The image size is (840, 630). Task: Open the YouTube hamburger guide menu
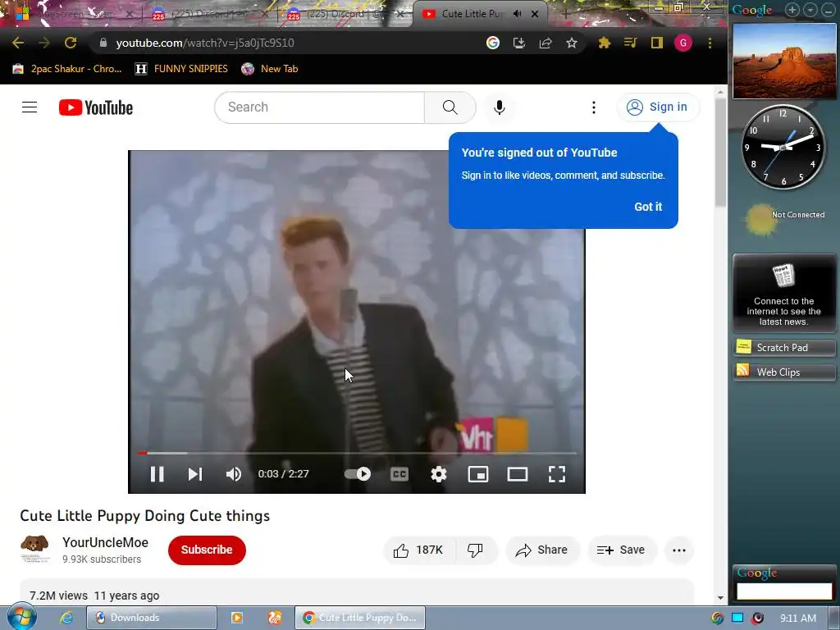pos(30,107)
